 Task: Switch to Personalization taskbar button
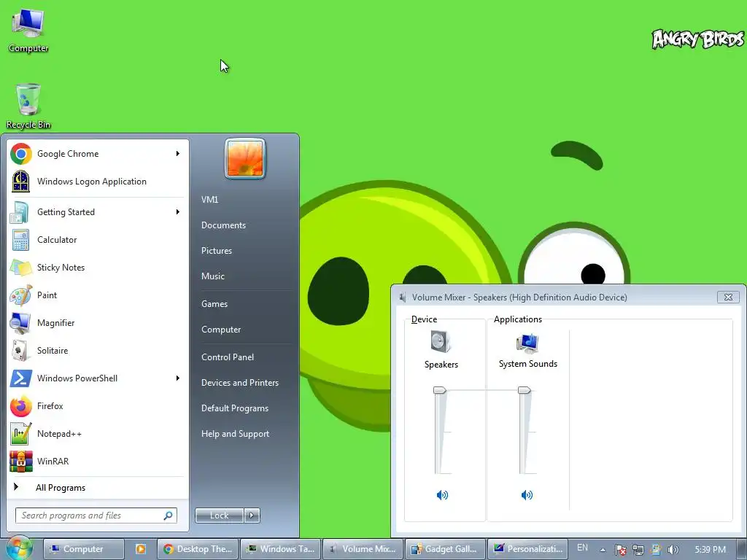click(x=528, y=549)
